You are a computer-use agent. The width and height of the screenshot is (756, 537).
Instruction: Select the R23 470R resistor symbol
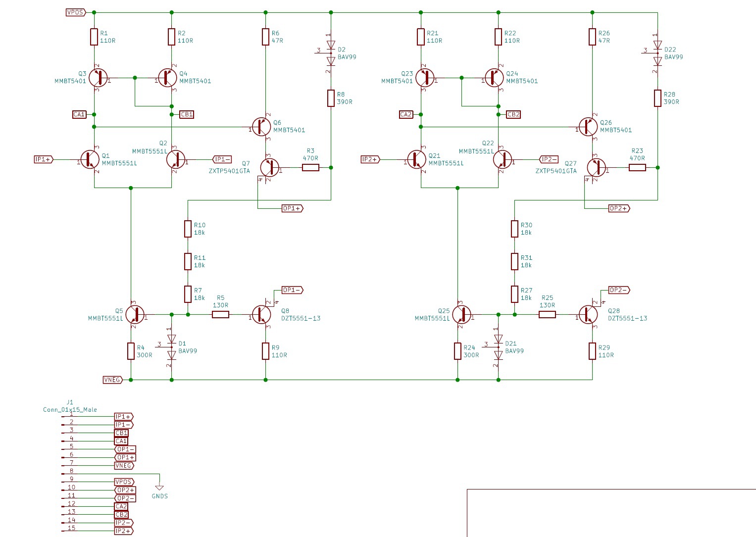[637, 168]
